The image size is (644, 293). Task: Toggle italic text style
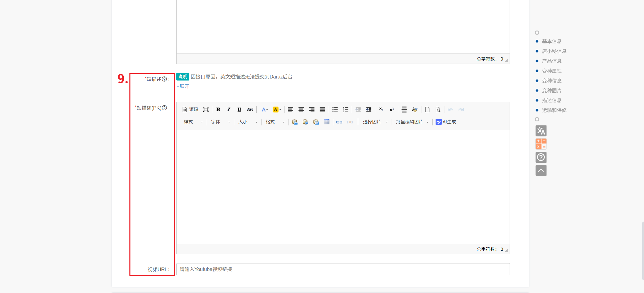[x=229, y=109]
